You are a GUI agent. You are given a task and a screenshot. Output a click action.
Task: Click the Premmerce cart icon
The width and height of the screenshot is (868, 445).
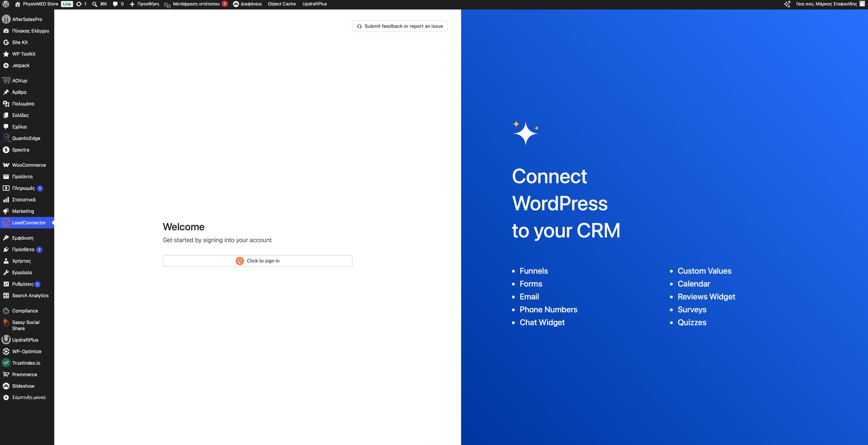click(x=6, y=375)
